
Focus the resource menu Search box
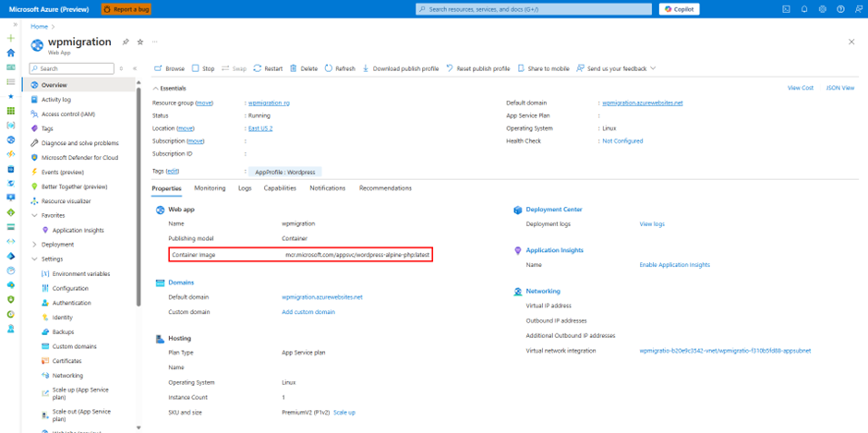(71, 68)
